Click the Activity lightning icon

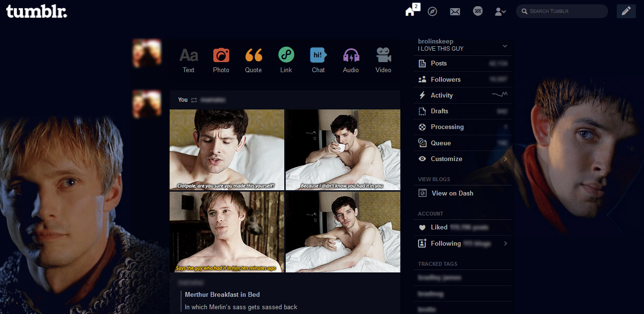coord(422,95)
